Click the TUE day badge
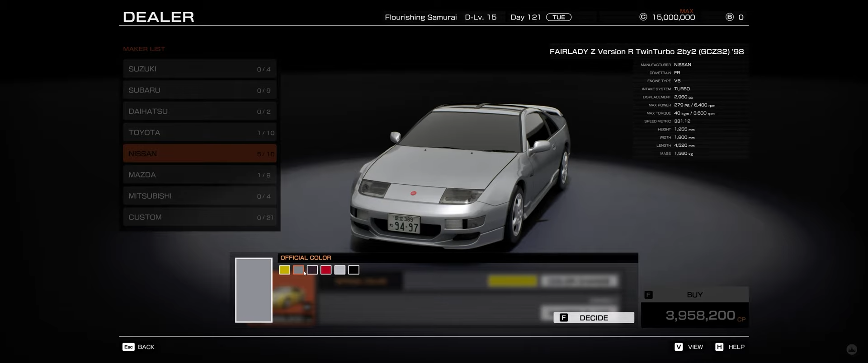The height and width of the screenshot is (363, 868). (x=559, y=17)
